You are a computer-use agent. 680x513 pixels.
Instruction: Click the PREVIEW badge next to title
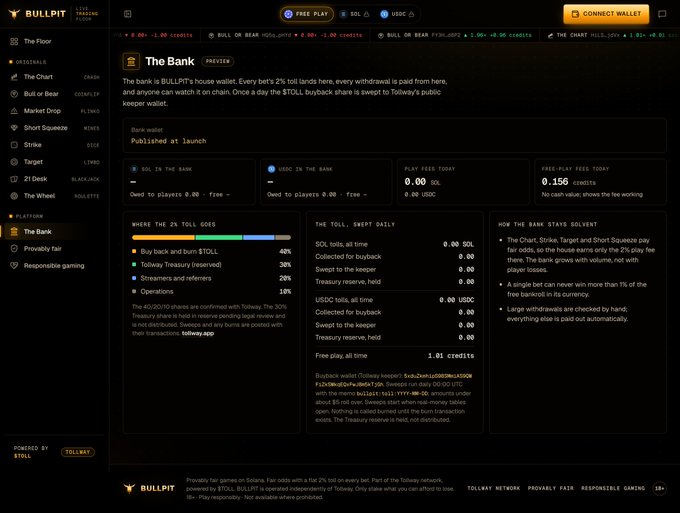[217, 62]
